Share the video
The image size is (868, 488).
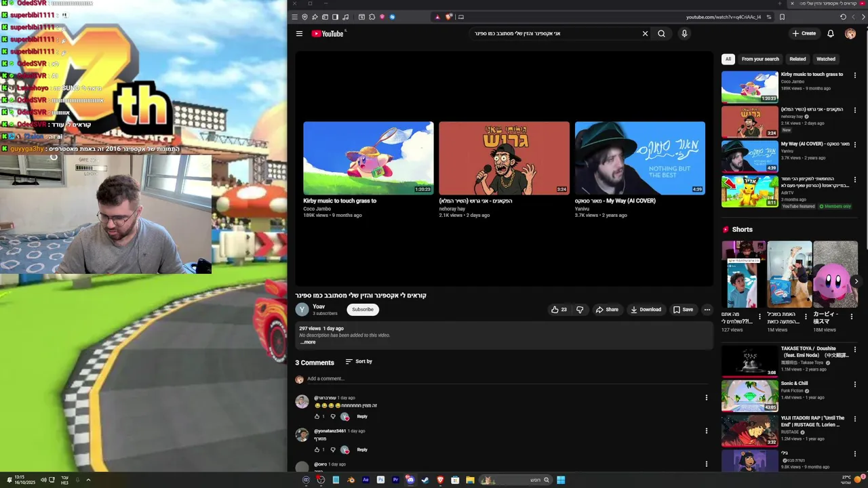(x=607, y=310)
